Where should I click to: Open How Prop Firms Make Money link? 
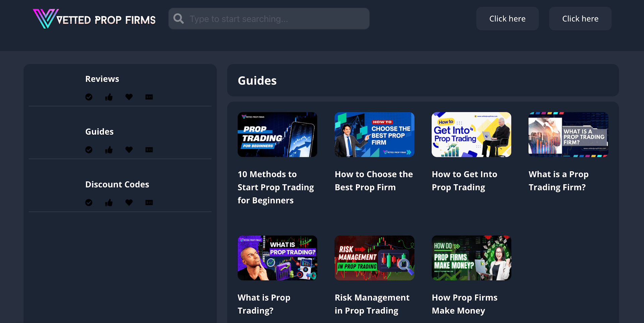click(465, 304)
